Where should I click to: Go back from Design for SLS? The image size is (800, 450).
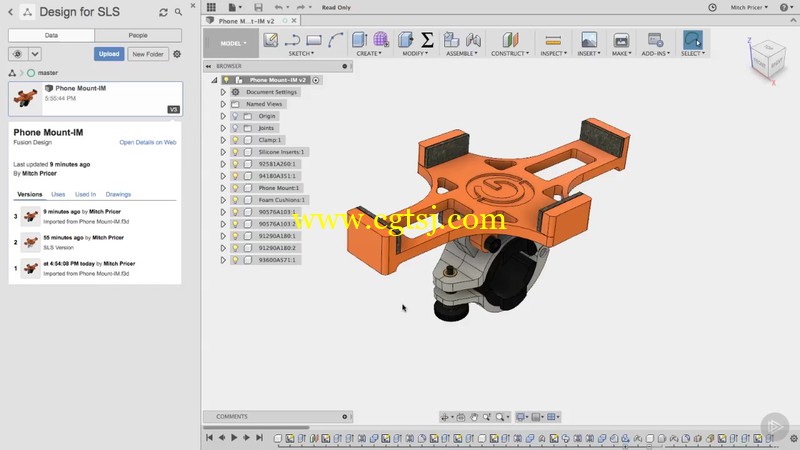pyautogui.click(x=11, y=12)
